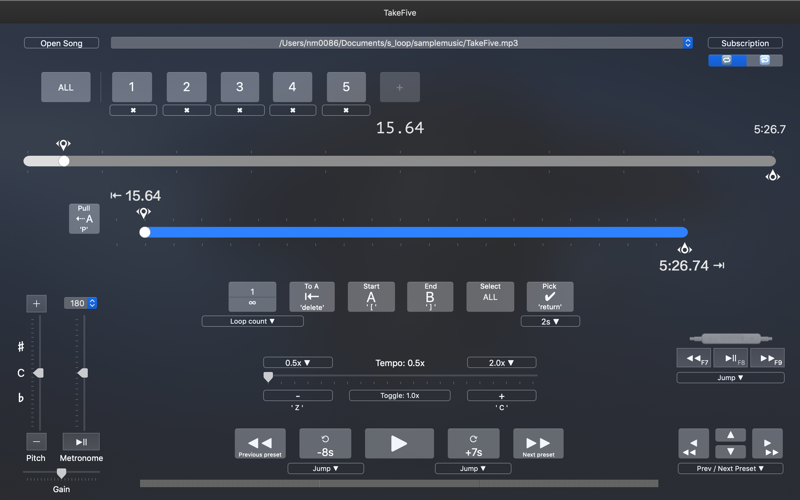800x500 pixels.
Task: Toggle the Metronome play/pause button
Action: 81,442
